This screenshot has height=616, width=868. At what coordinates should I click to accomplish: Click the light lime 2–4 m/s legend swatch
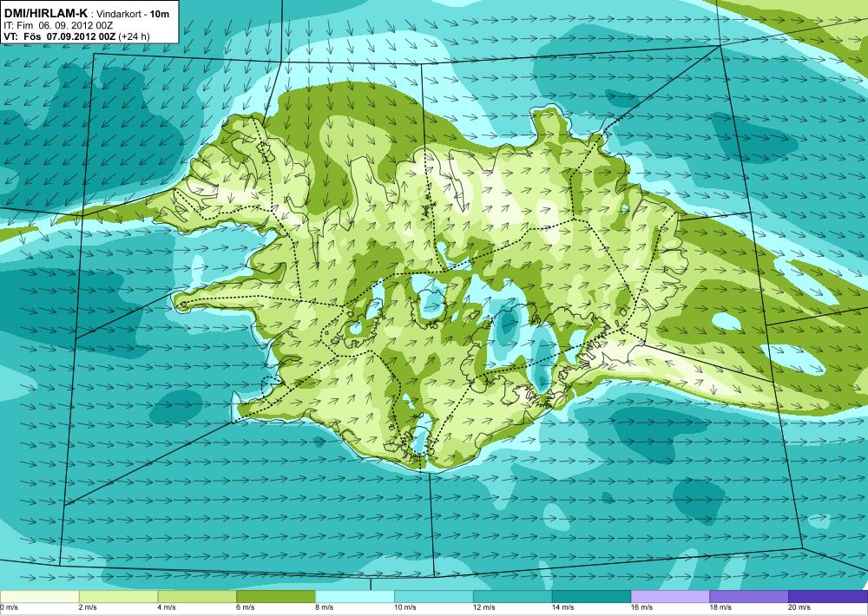pyautogui.click(x=118, y=597)
